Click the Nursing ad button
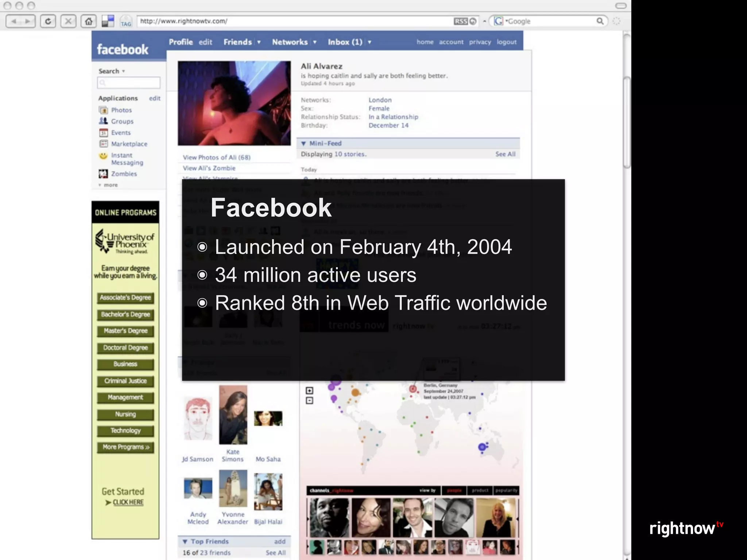 [125, 414]
